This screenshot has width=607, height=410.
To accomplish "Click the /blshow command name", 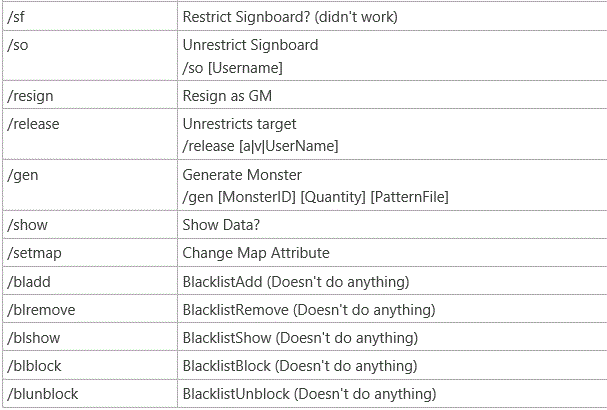I will click(x=34, y=338).
